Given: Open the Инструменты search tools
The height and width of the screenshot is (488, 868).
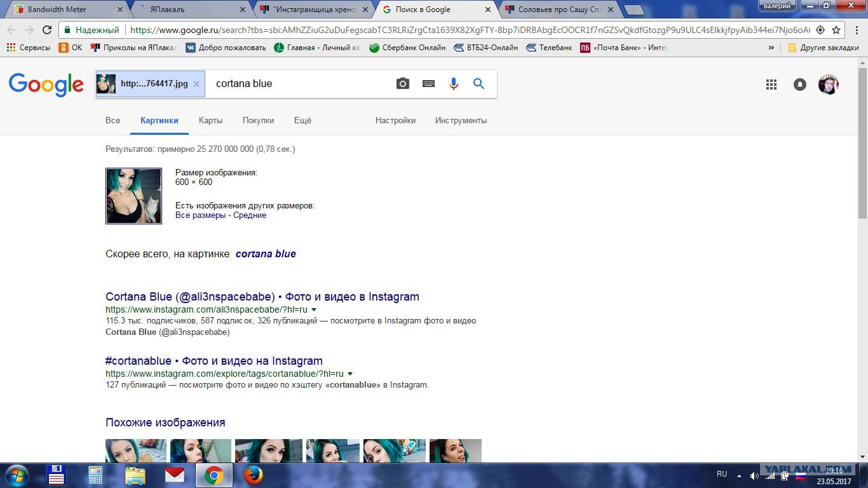Looking at the screenshot, I should (x=461, y=121).
